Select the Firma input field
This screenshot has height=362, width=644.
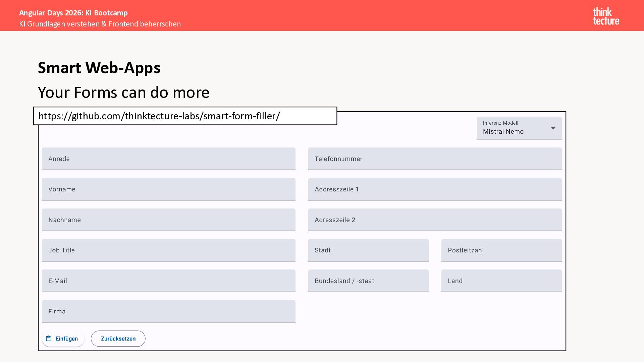point(168,311)
